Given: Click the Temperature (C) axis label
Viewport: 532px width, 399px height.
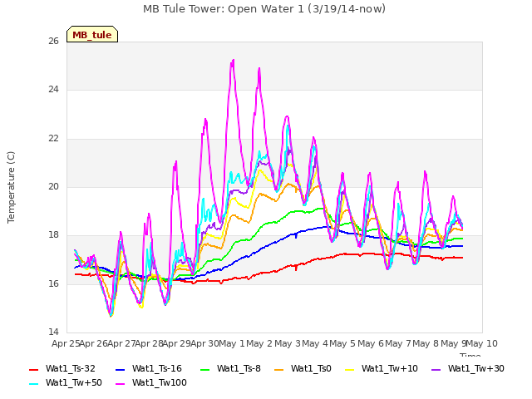Looking at the screenshot, I should tap(11, 187).
